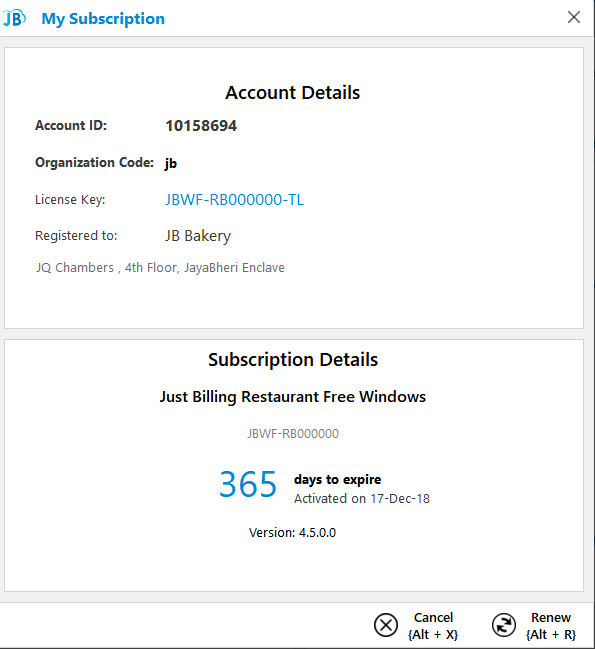Open the JBWF-RB000000-TL license key link
The image size is (595, 649).
point(235,200)
